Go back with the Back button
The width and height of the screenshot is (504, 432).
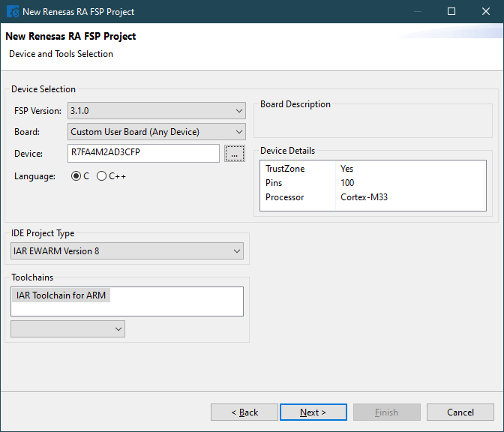pyautogui.click(x=244, y=412)
